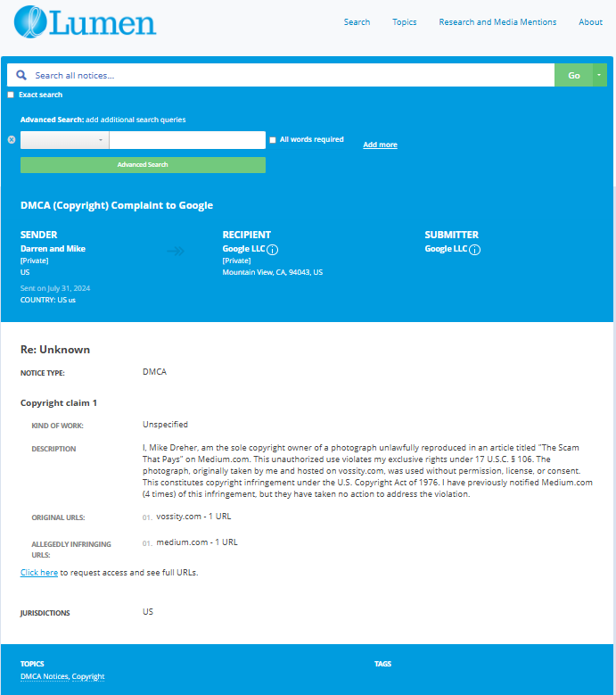616x695 pixels.
Task: Open the DMCA Notices topic link
Action: 45,676
